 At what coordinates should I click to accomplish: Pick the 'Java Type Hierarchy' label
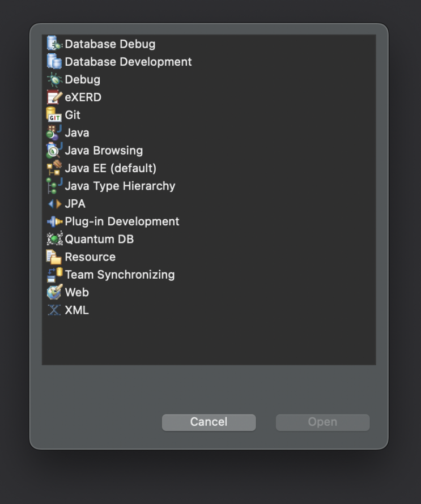[x=120, y=186]
